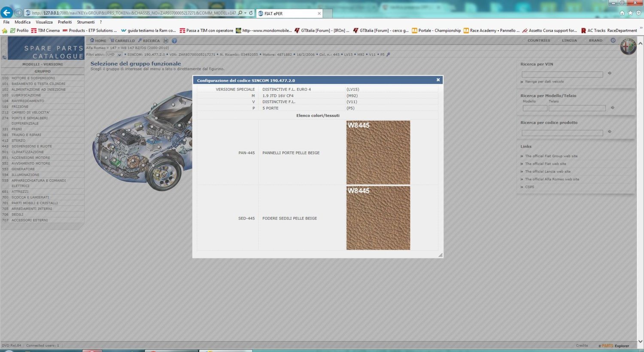Image resolution: width=644 pixels, height=352 pixels.
Task: Open the info icon next to BRAND
Action: click(x=613, y=40)
